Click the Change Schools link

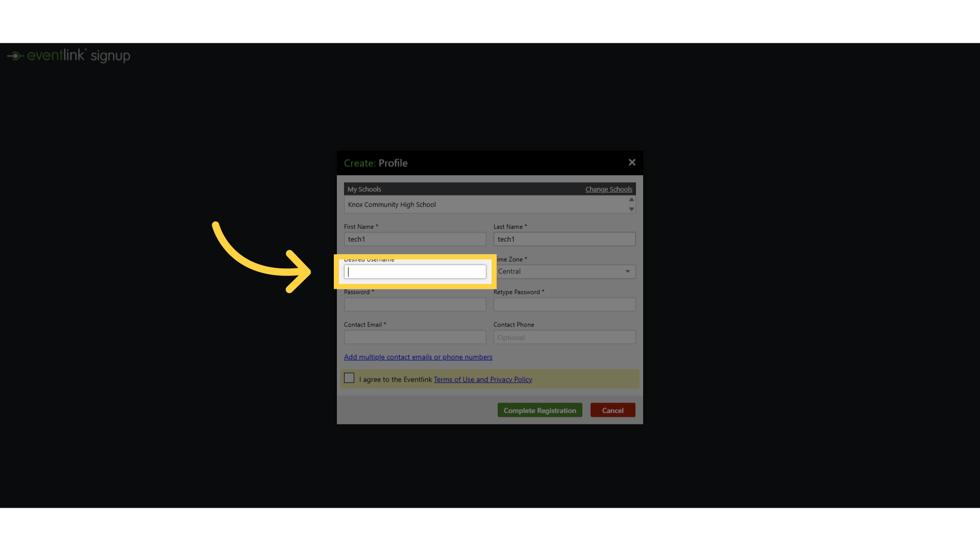click(x=608, y=189)
